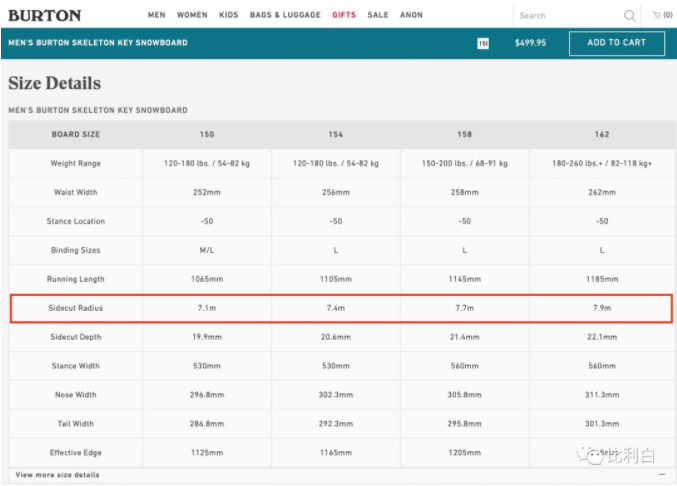
Task: Click the 296.8mm nose width cell
Action: [x=207, y=394]
